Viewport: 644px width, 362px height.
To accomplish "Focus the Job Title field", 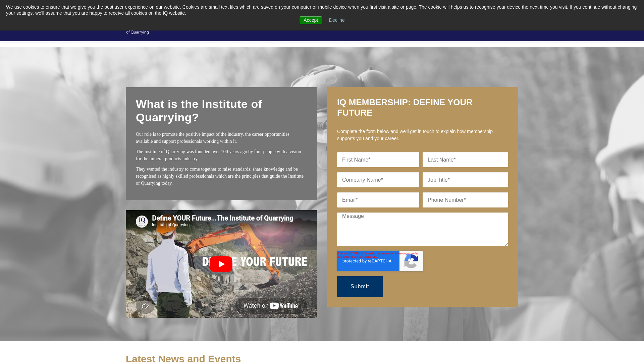I will coord(465,180).
